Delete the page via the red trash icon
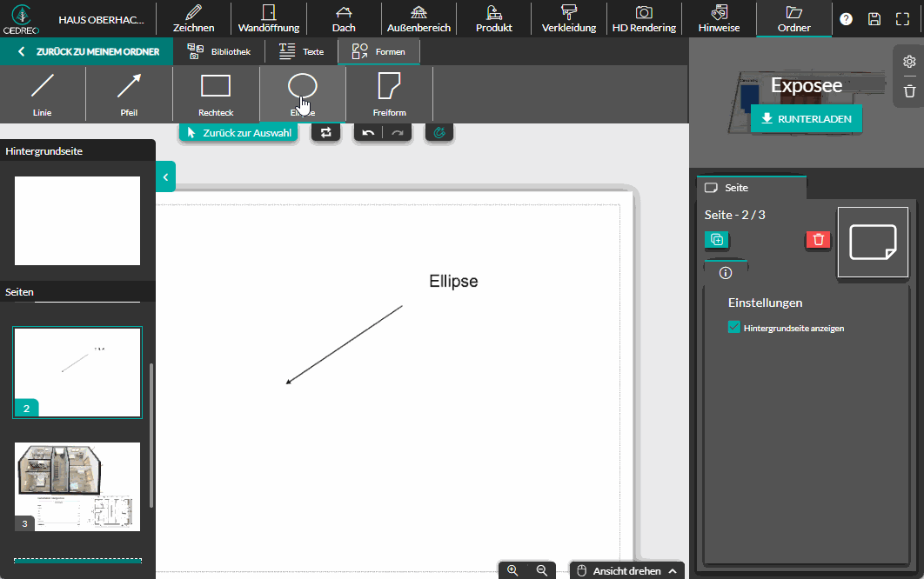Viewport: 924px width, 579px height. [817, 240]
